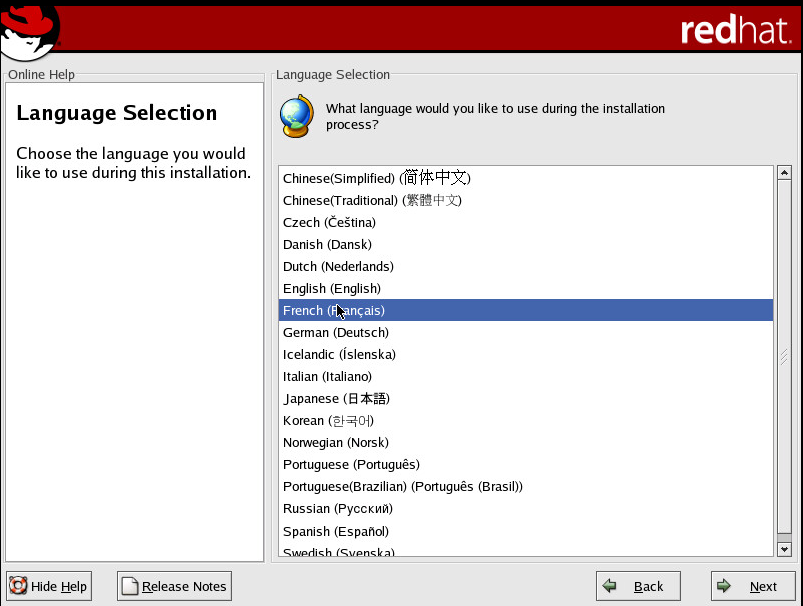Choose German (Deutsch) as installation language
The image size is (803, 606).
point(336,333)
